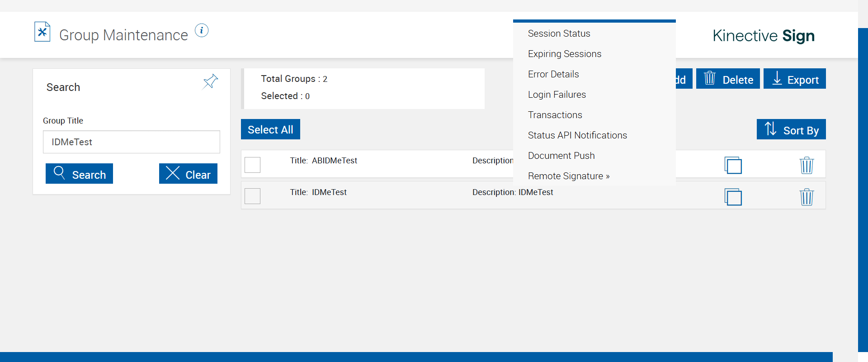The height and width of the screenshot is (362, 868).
Task: Click the Export button
Action: (794, 79)
